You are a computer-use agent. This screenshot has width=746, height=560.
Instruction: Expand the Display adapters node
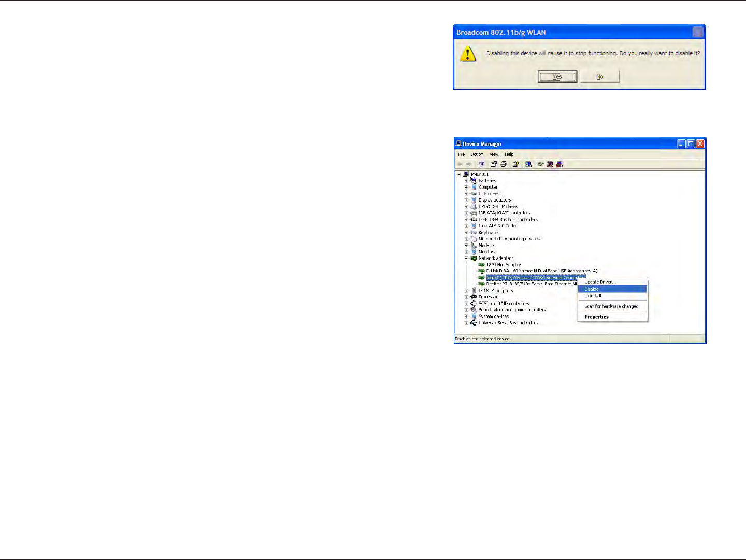point(466,200)
